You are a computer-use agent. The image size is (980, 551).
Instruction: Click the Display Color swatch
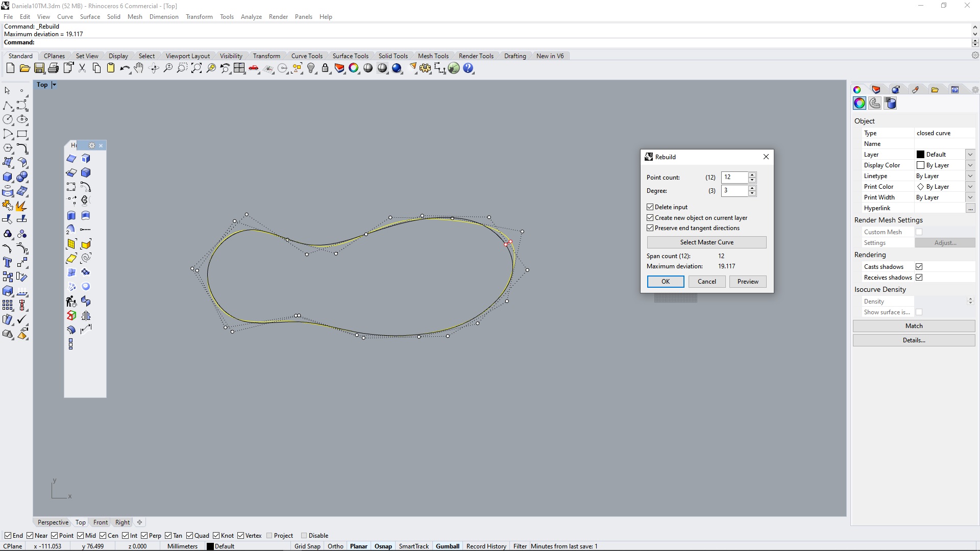(x=920, y=165)
